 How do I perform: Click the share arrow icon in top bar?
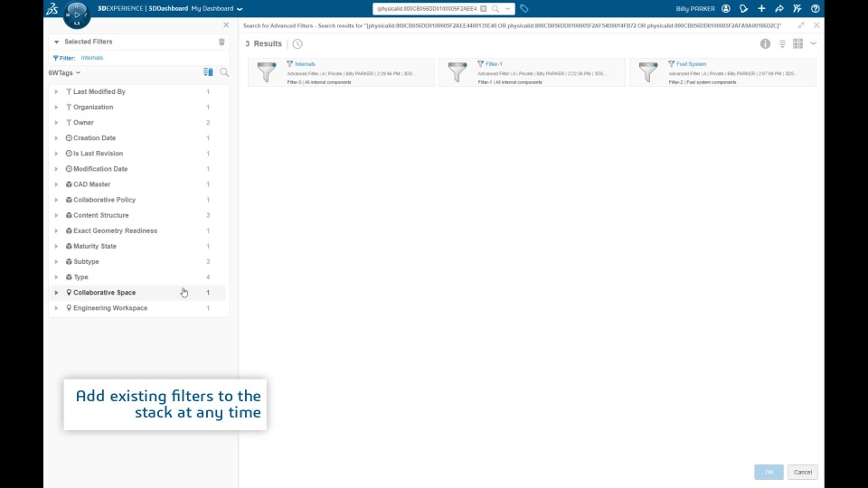click(x=778, y=9)
